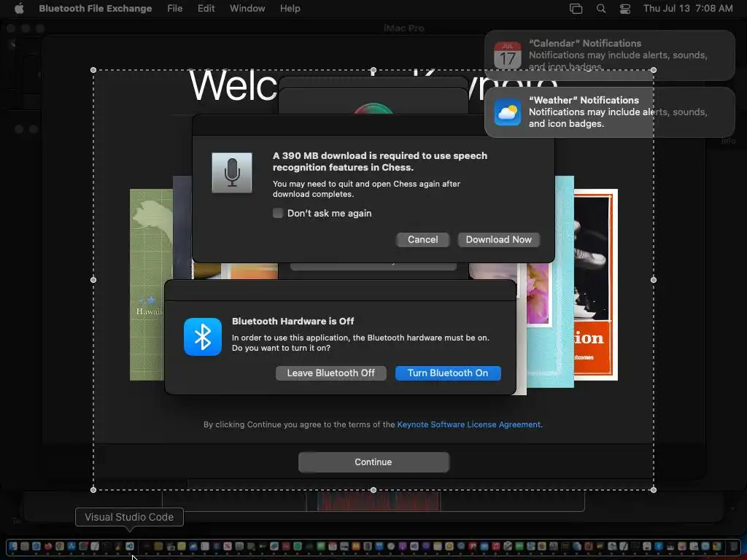Click Continue in the Keynote welcome window

[373, 462]
